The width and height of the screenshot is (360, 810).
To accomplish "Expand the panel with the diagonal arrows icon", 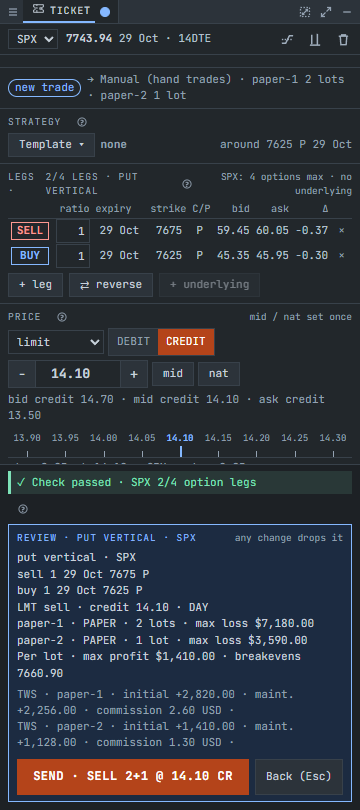I will 326,11.
